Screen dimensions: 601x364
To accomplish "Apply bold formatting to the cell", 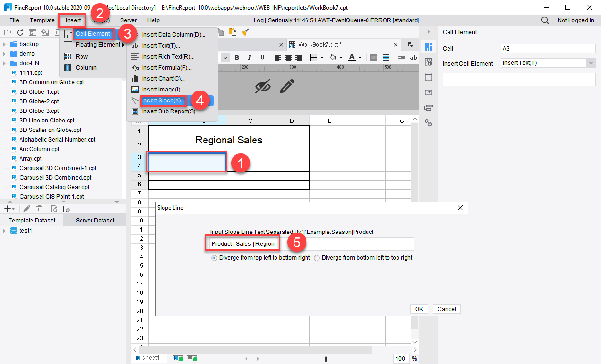I will 237,57.
